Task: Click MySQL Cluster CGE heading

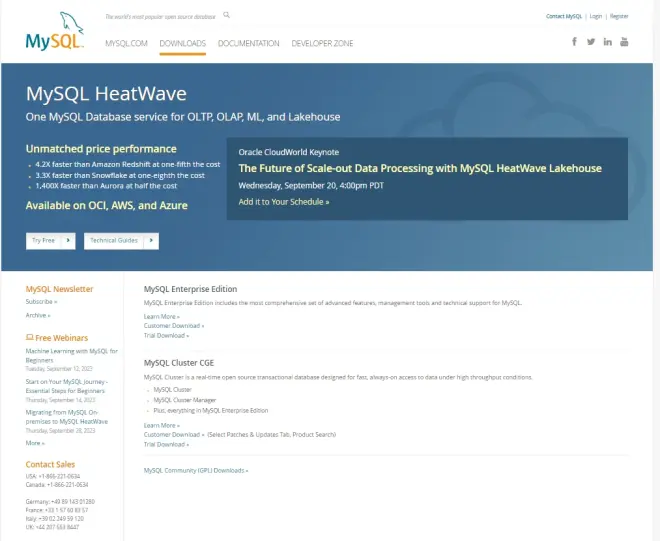Action: 179,363
